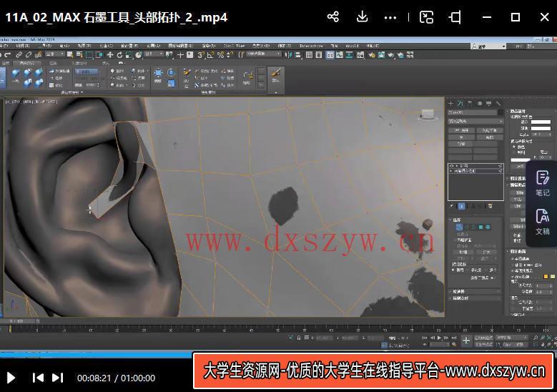Open the Arnold menu
This screenshot has height=392, width=557.
click(x=352, y=46)
